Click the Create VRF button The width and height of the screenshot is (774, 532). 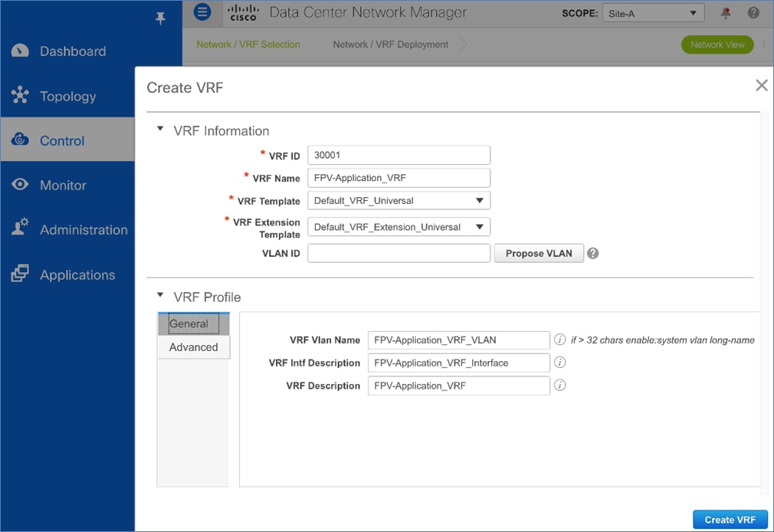pyautogui.click(x=730, y=520)
